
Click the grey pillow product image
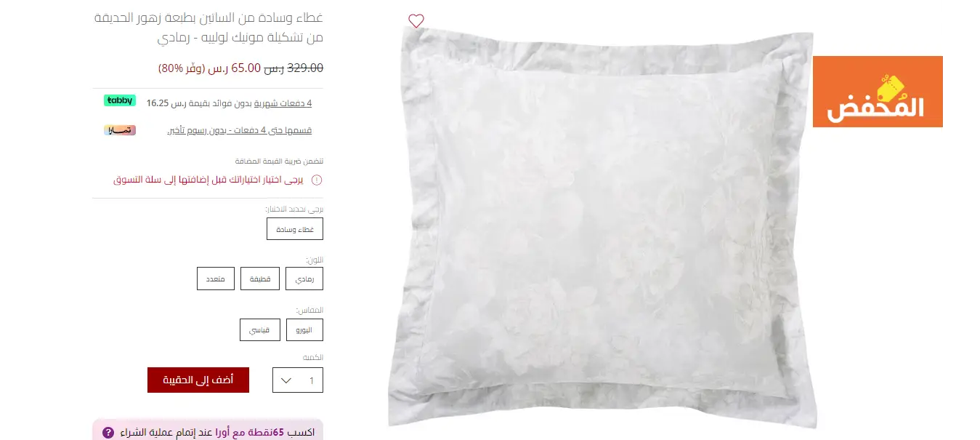tap(602, 229)
